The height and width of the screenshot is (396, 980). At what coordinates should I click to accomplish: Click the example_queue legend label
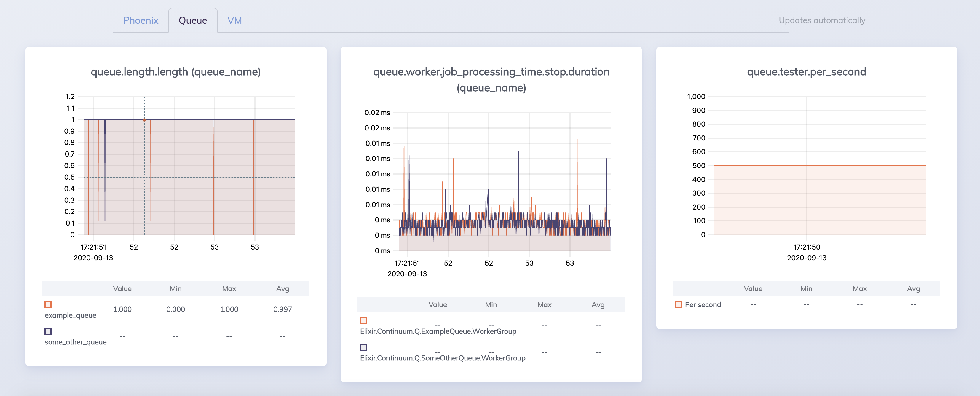pos(70,315)
